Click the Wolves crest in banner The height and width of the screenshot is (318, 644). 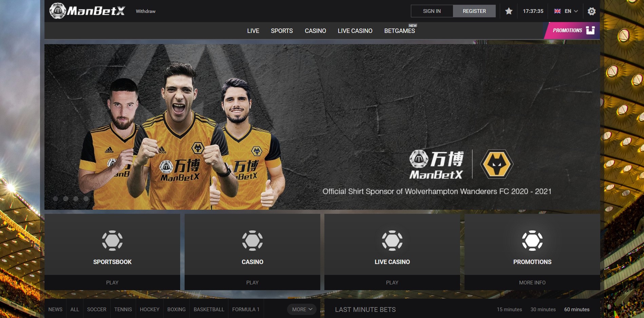pyautogui.click(x=497, y=164)
